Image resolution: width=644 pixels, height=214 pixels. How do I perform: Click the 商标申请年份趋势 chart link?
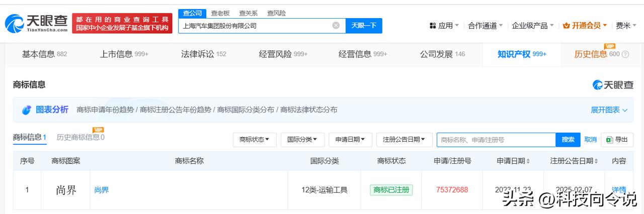click(x=106, y=110)
